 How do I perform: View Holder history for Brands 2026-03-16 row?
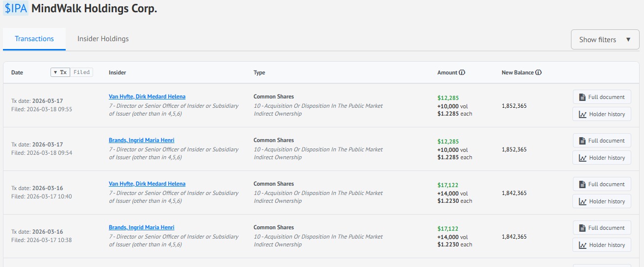tap(601, 245)
